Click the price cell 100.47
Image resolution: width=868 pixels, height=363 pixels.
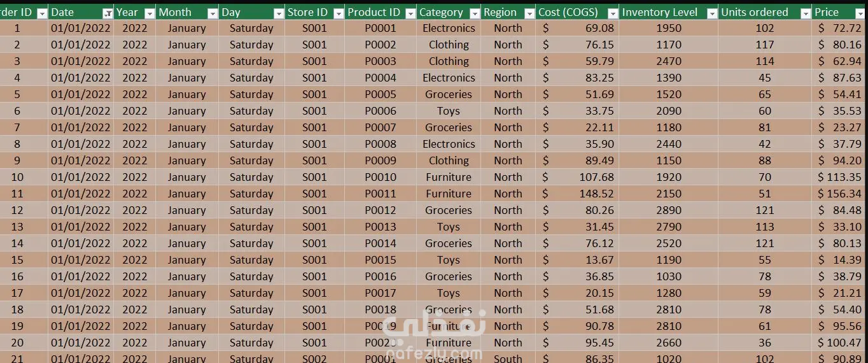840,343
